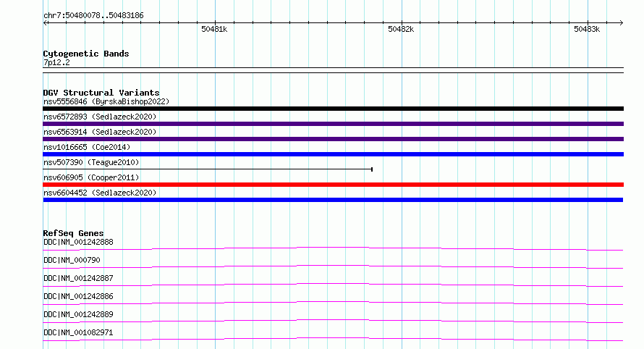Select variant label nsv606905 (Cooper2011)
The image size is (644, 349).
91,177
